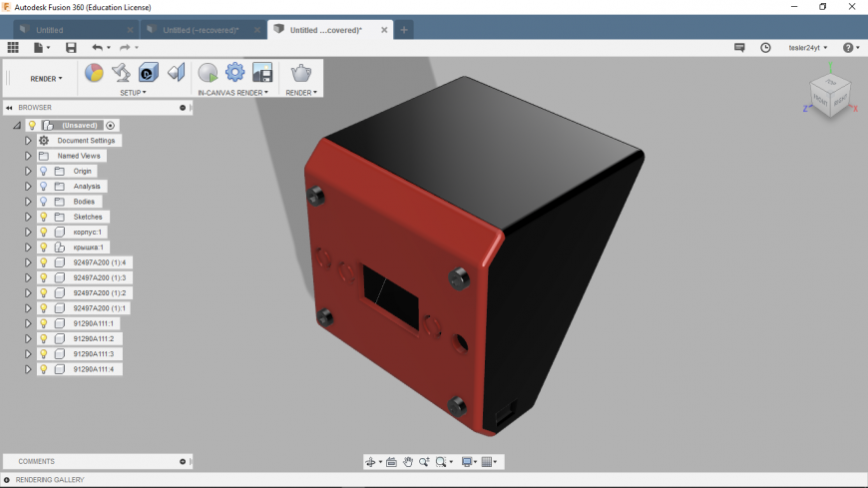Click the Render teapot icon
Image resolution: width=868 pixels, height=488 pixels.
point(300,72)
